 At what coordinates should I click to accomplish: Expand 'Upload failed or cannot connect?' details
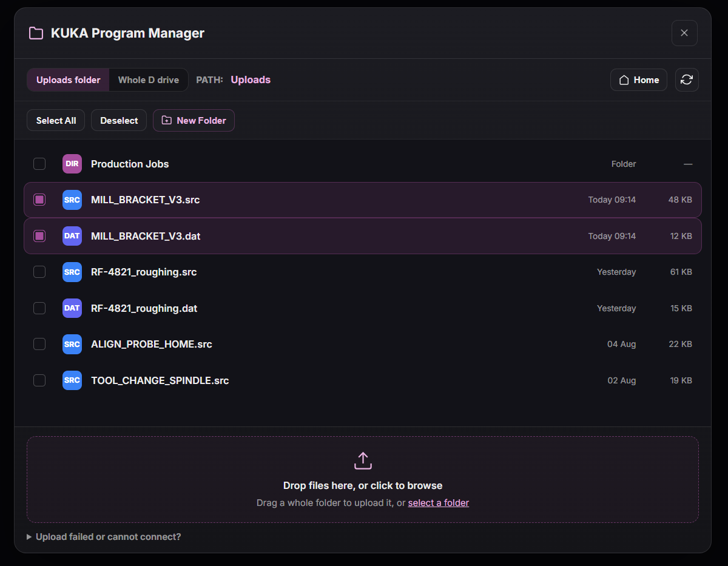click(x=104, y=537)
